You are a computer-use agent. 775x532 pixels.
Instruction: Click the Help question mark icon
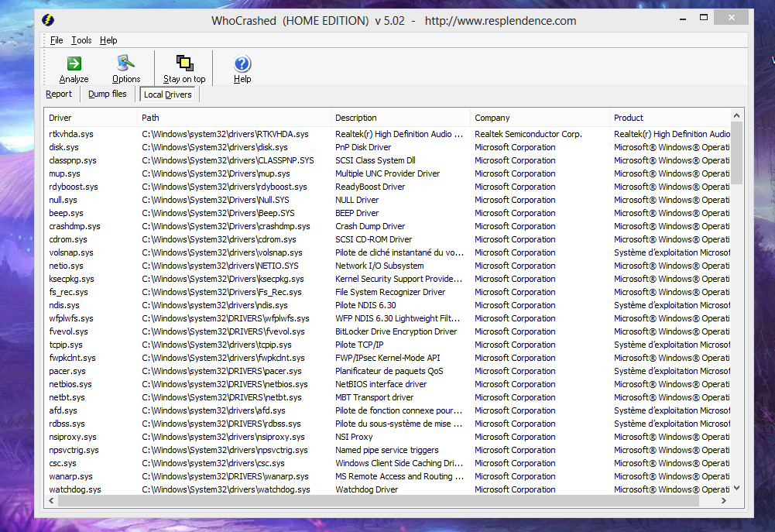pos(242,63)
